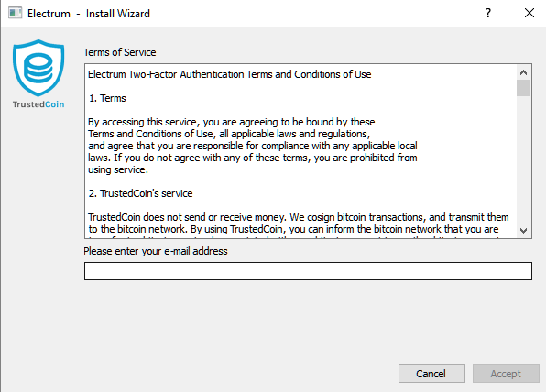
Task: Click the Electrum icon in title bar
Action: point(15,13)
